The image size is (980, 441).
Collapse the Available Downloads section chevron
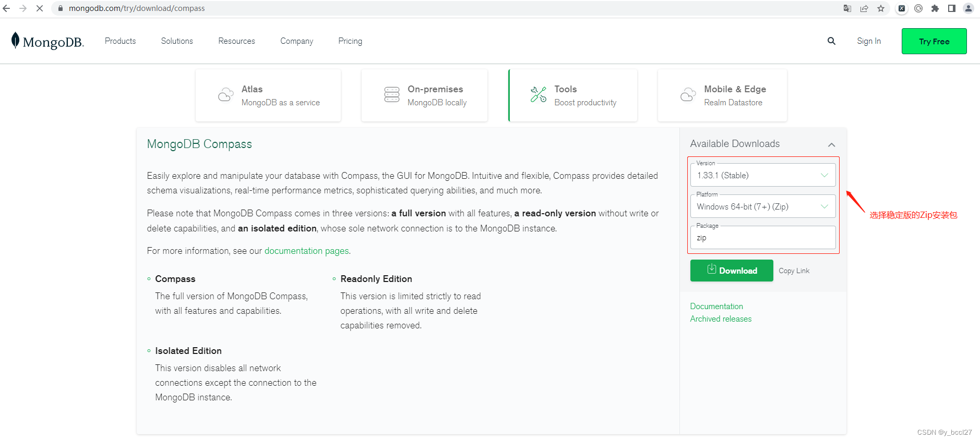tap(832, 144)
